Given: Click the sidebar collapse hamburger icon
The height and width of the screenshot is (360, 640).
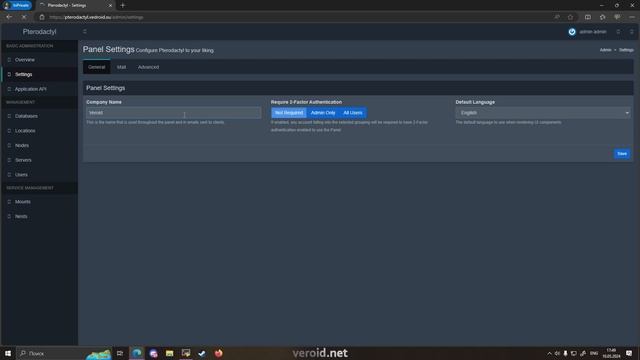Looking at the screenshot, I should click(85, 31).
